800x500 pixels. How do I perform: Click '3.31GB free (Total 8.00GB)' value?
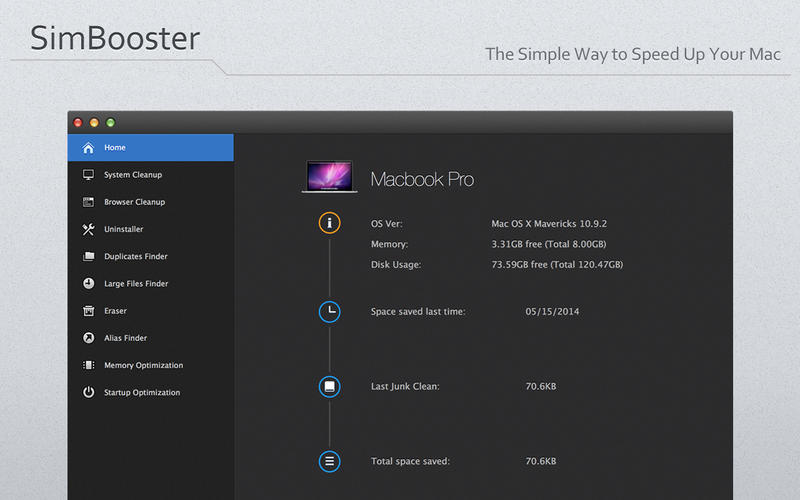tap(549, 244)
